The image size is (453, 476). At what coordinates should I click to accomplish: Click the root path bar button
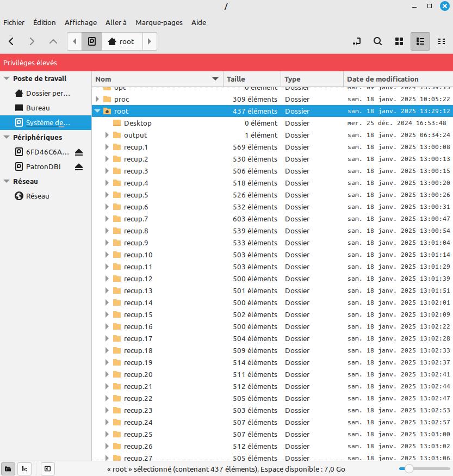click(x=121, y=41)
